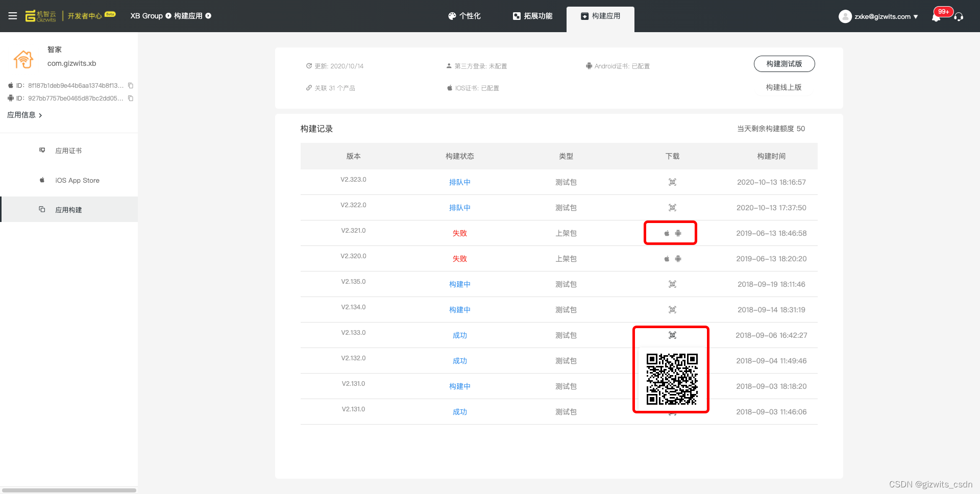Click the 当天剩余构建额度 50 text
Screen dimensions: 980x494
pos(771,129)
